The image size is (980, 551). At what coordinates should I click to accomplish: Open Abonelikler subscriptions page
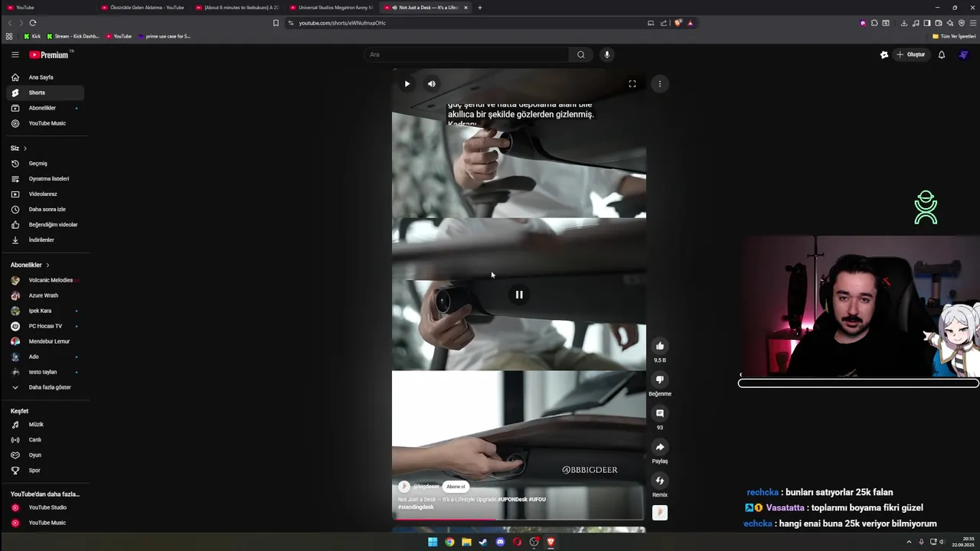coord(45,108)
